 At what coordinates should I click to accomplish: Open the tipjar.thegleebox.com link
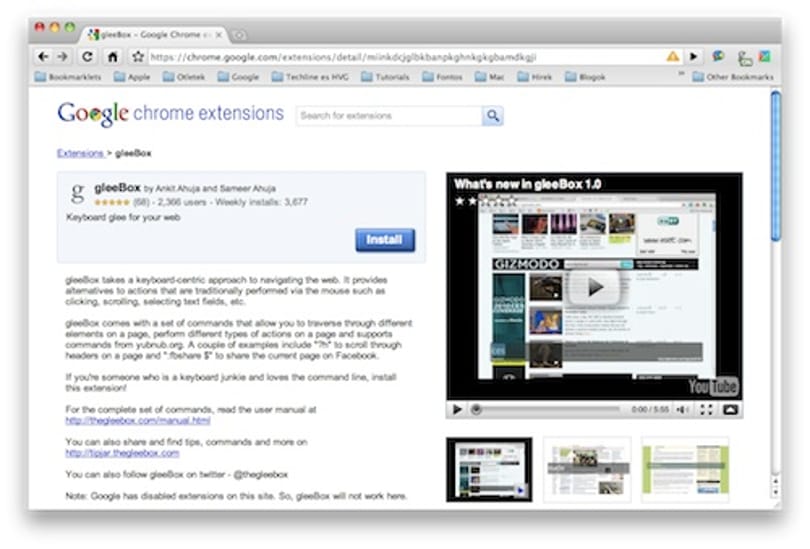tap(122, 453)
